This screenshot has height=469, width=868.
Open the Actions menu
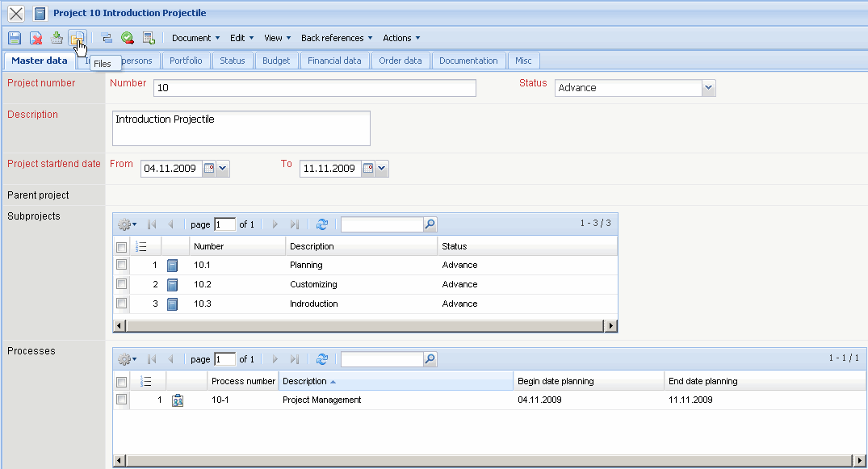tap(401, 38)
